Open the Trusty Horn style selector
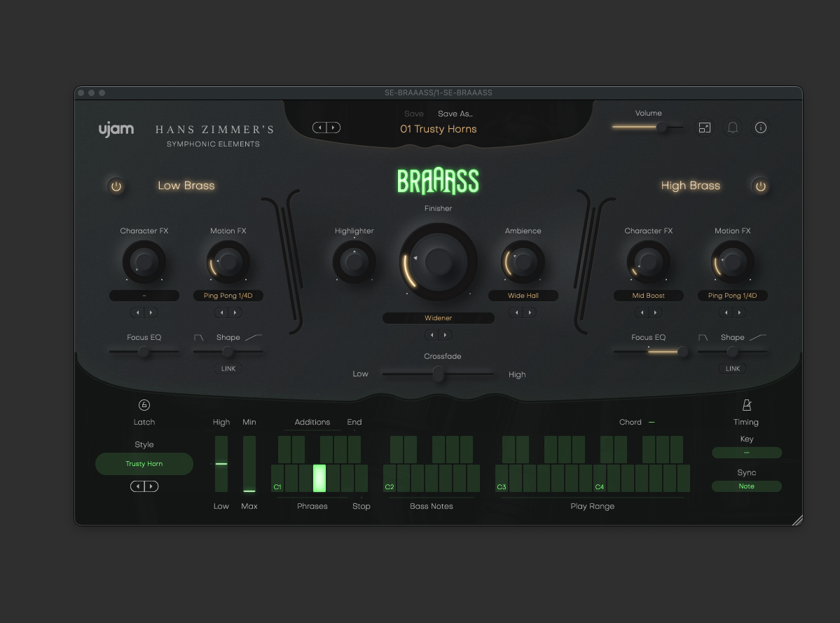Image resolution: width=840 pixels, height=623 pixels. 144,464
